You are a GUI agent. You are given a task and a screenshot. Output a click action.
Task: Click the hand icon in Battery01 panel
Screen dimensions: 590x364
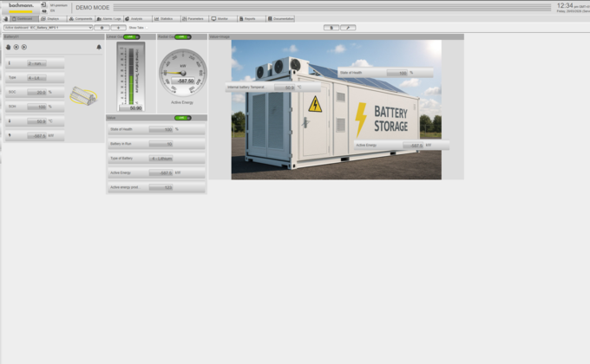pyautogui.click(x=9, y=47)
